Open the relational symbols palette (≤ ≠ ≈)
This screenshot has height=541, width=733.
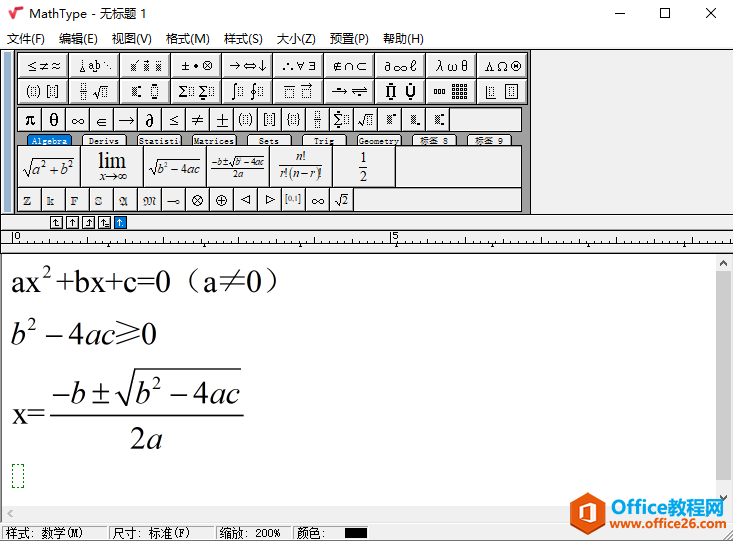(43, 66)
